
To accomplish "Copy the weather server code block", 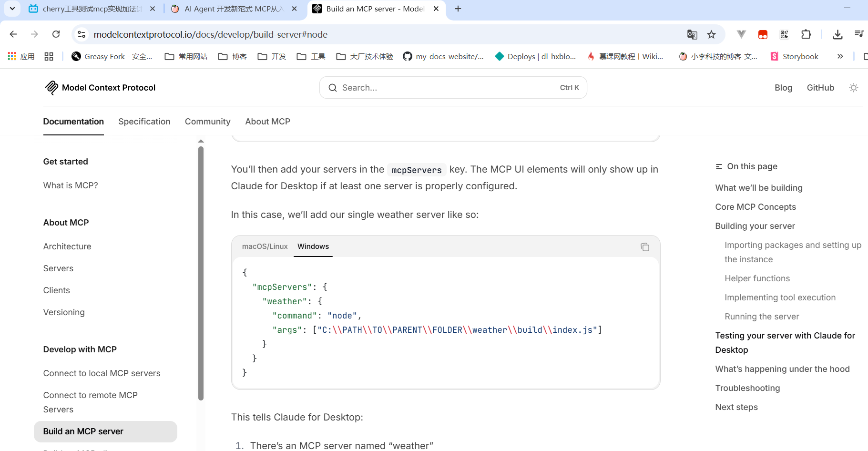I will [x=644, y=247].
